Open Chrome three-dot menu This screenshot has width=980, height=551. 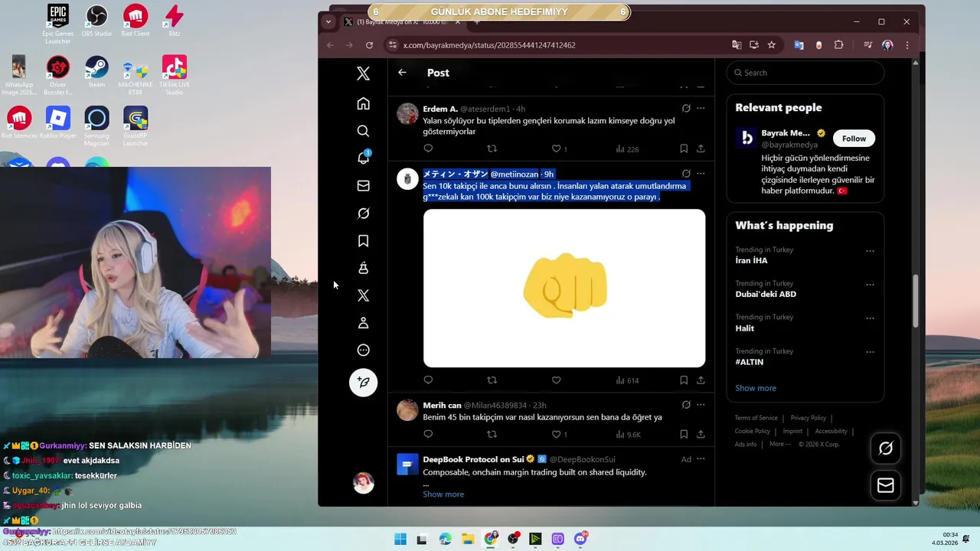click(x=906, y=45)
